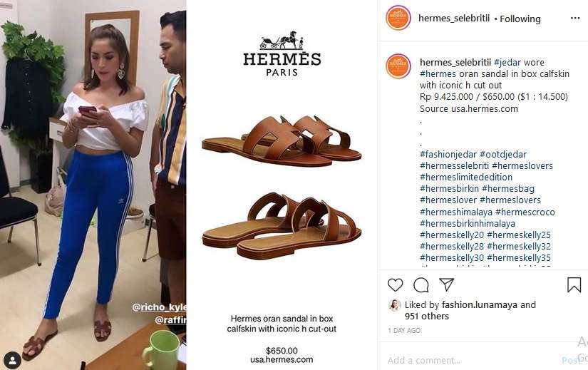Click the fashion.lunamaya liker avatar

395,305
